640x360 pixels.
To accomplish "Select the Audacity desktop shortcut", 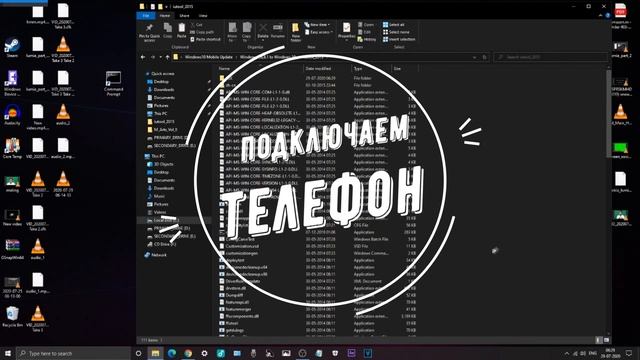I will point(12,115).
